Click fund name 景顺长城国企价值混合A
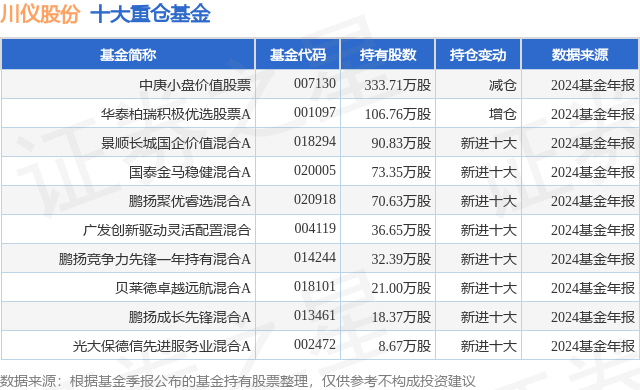Screen dimensions: 640x390 tap(176, 143)
